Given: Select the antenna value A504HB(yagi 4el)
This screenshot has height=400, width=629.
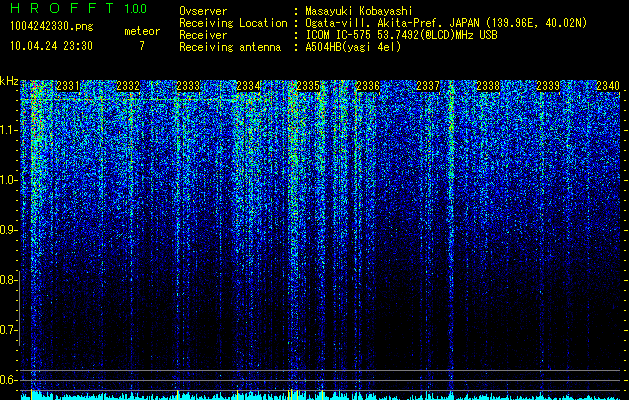Looking at the screenshot, I should pyautogui.click(x=353, y=47).
